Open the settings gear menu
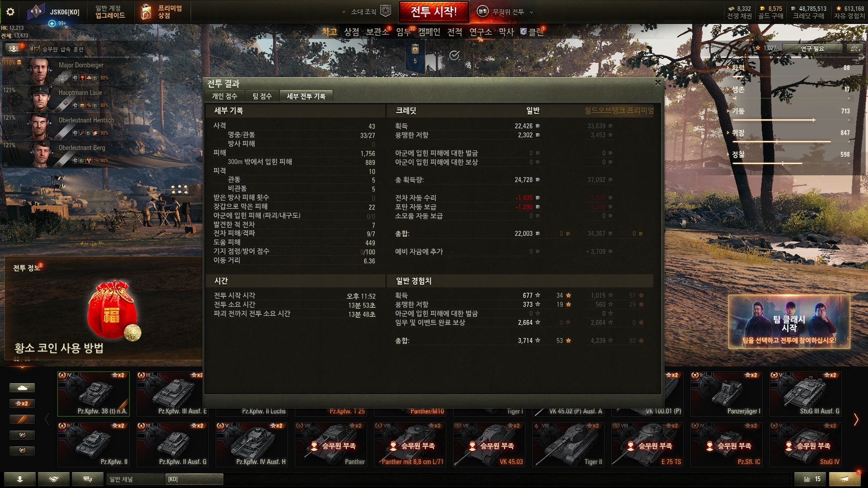Viewport: 868px width, 488px height. click(10, 12)
